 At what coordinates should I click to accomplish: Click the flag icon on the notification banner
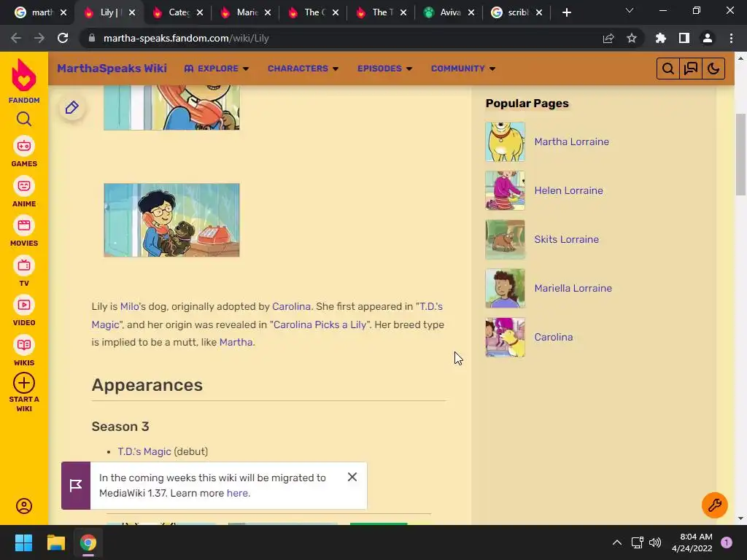(x=76, y=486)
